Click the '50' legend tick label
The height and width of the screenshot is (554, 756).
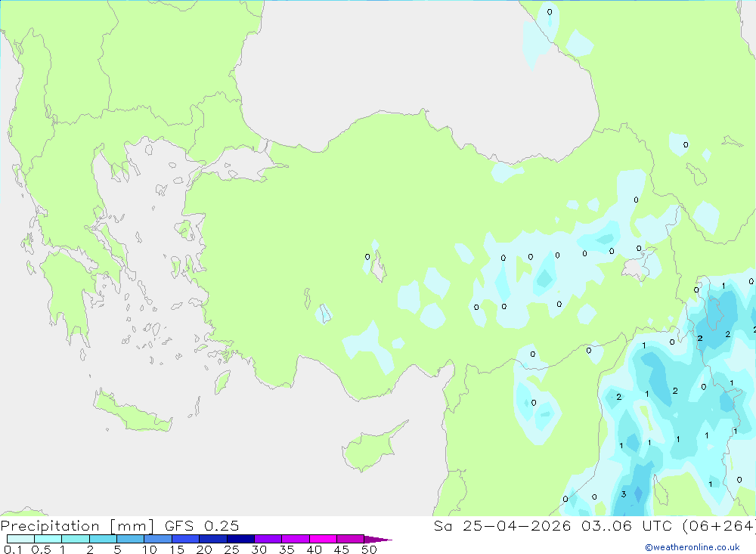(x=370, y=549)
